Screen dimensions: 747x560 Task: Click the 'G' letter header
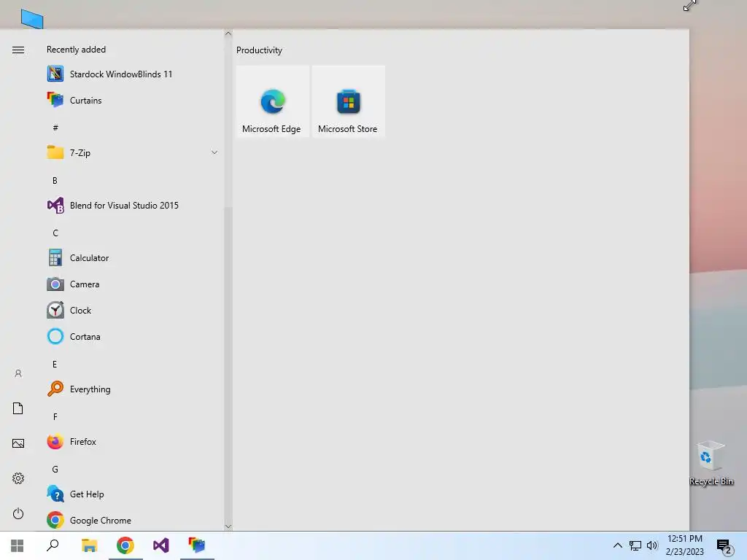[55, 469]
